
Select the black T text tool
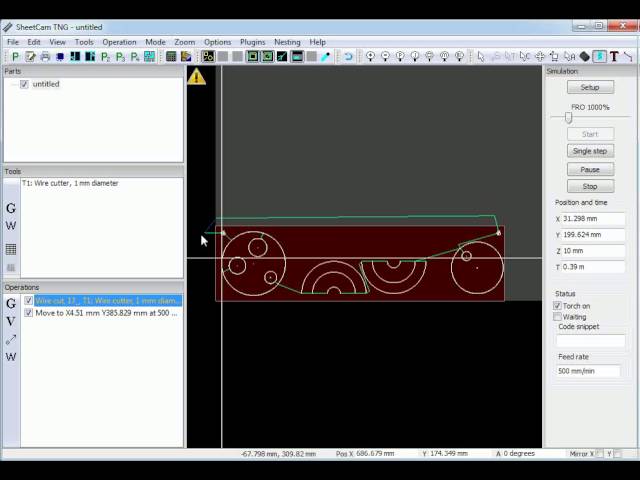click(x=614, y=56)
